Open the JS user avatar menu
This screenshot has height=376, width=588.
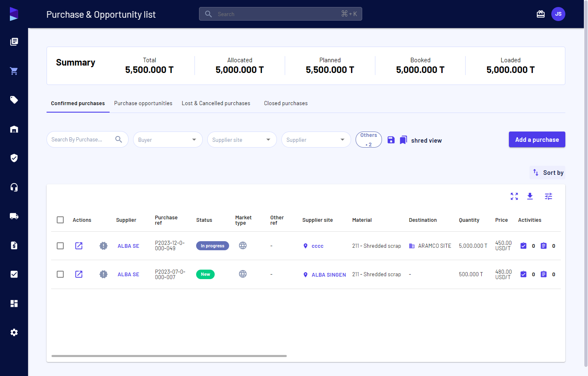pyautogui.click(x=558, y=14)
